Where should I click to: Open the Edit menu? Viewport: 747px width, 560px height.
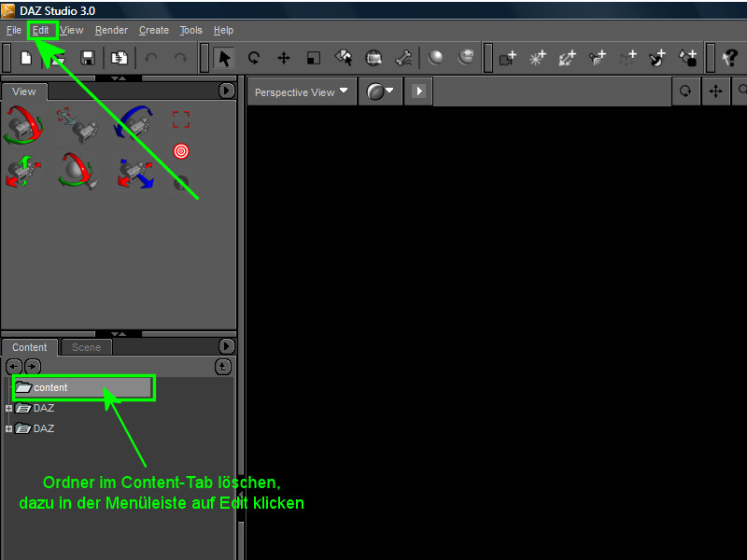click(x=40, y=31)
